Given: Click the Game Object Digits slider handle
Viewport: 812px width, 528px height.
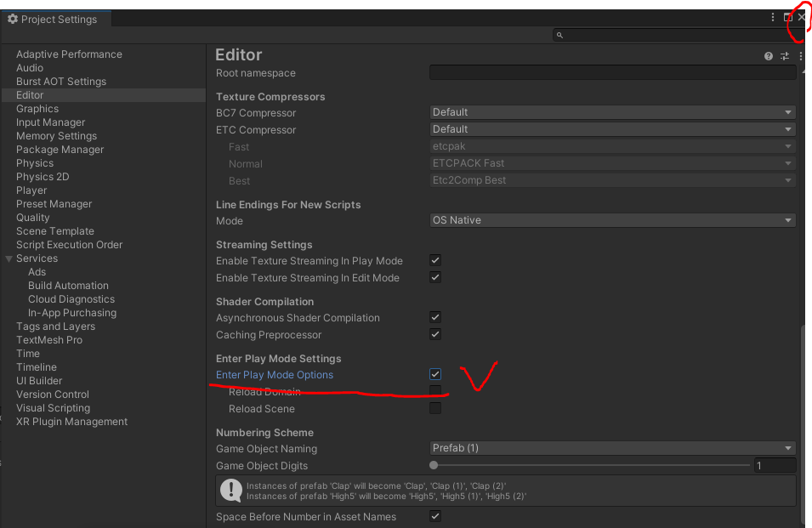Looking at the screenshot, I should 434,466.
